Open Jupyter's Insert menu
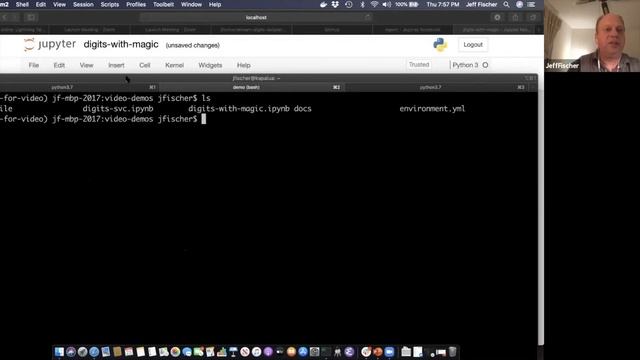Image resolution: width=640 pixels, height=360 pixels. (x=116, y=65)
